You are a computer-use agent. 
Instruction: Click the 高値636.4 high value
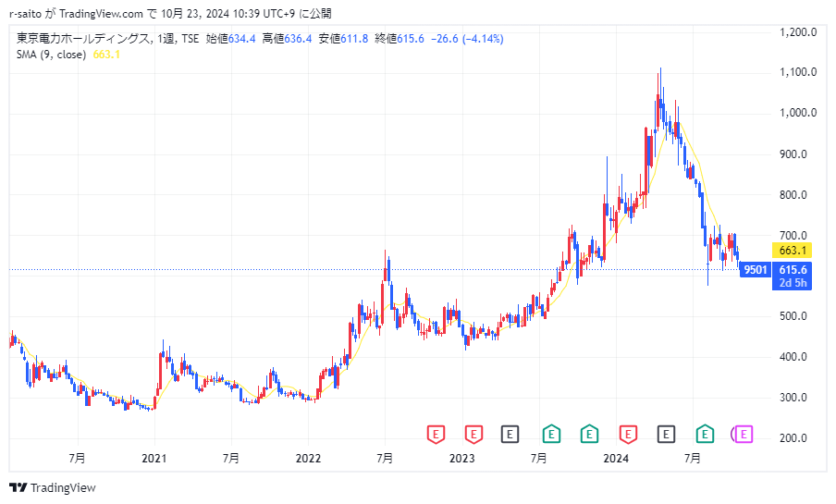287,39
